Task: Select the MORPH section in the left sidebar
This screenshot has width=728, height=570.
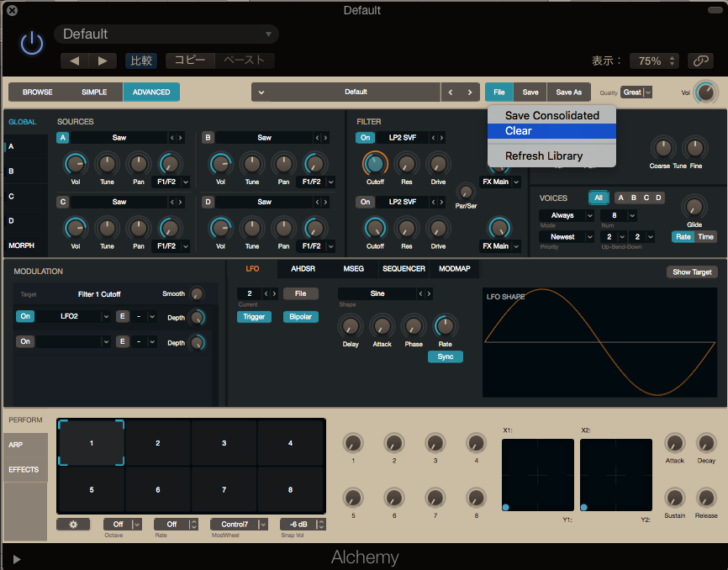Action: coord(21,245)
